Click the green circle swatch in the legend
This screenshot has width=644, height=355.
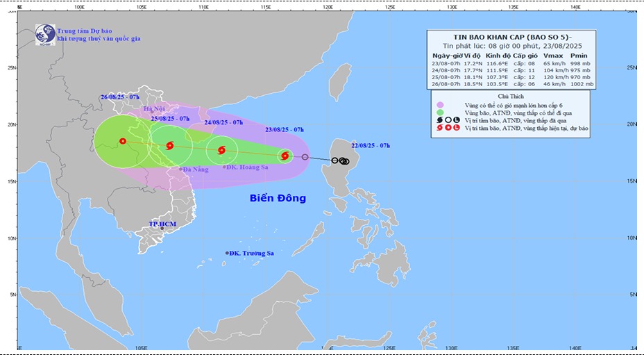click(x=440, y=112)
